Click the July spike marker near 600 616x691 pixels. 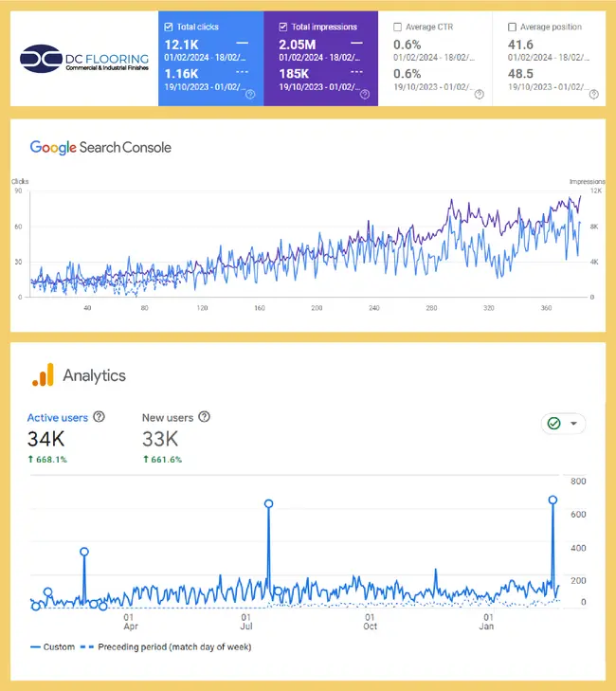[x=269, y=503]
